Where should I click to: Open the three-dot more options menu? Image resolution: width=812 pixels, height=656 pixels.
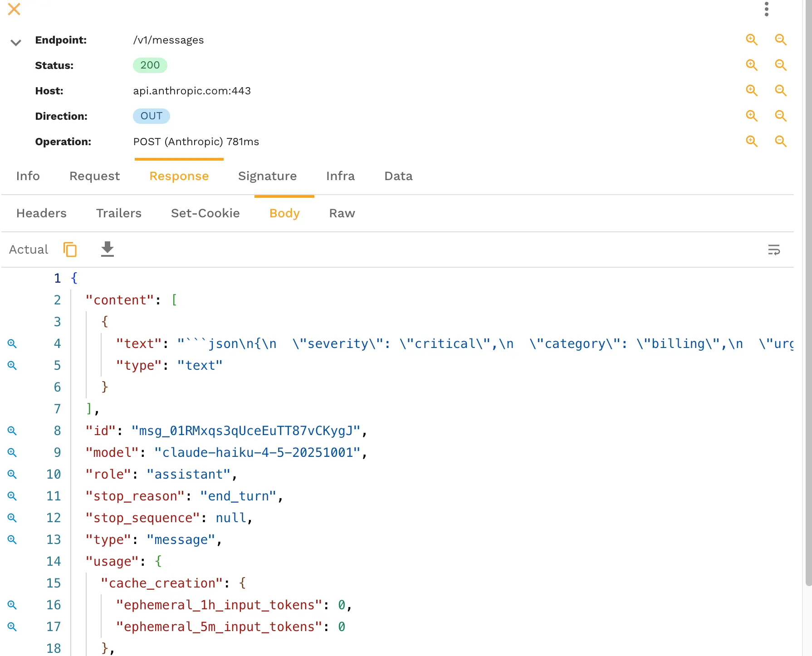tap(766, 9)
